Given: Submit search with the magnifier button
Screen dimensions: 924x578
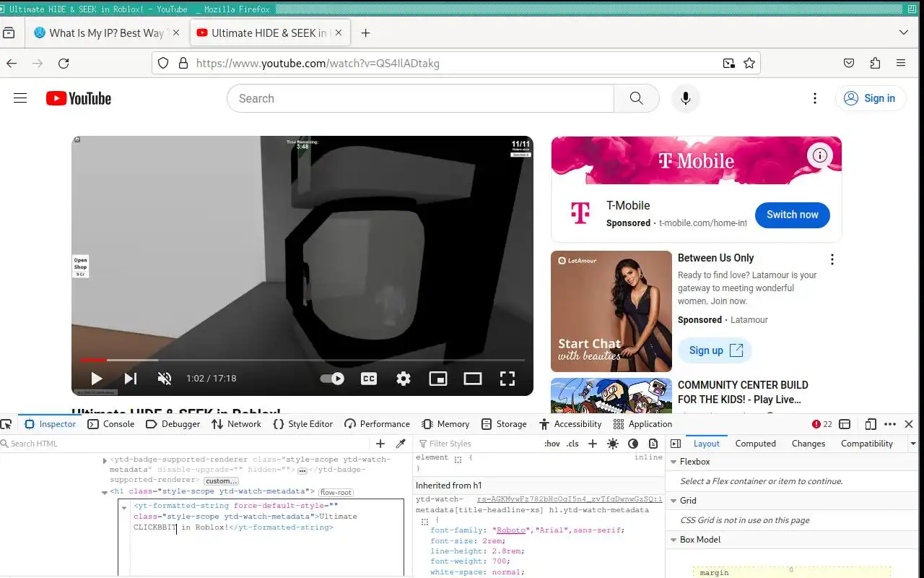Looking at the screenshot, I should (x=636, y=98).
